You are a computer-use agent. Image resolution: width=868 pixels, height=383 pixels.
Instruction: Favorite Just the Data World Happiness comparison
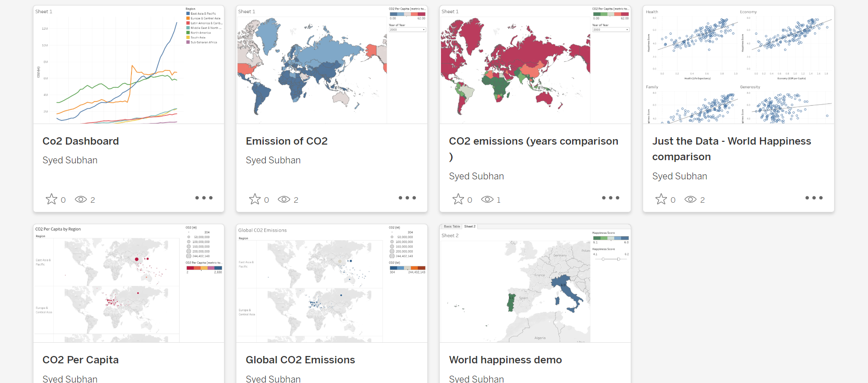(x=661, y=199)
